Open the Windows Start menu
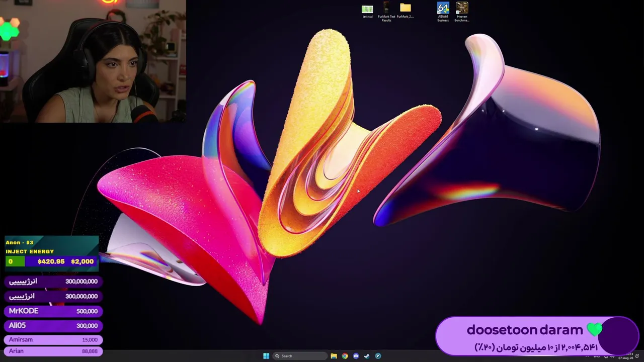Viewport: 644px width, 362px height. pos(266,356)
